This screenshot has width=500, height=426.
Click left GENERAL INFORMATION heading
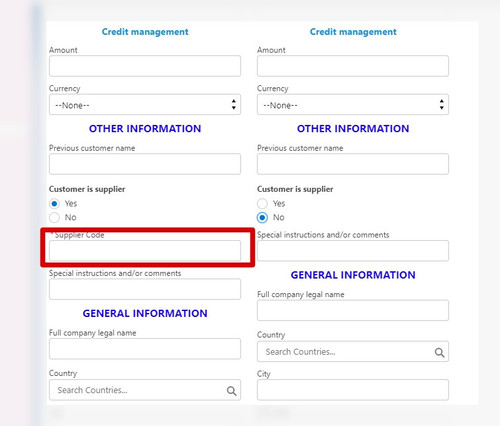click(x=145, y=313)
